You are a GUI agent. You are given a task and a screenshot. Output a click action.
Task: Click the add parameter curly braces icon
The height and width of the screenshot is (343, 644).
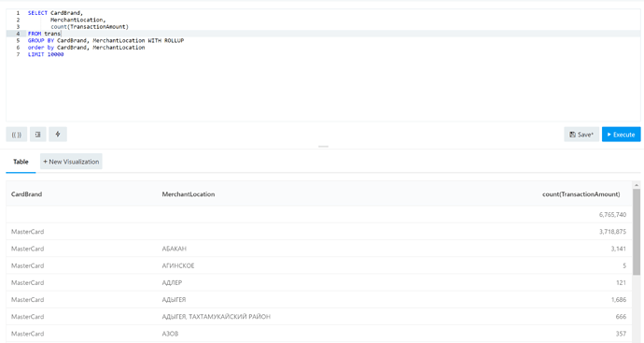[x=17, y=135]
